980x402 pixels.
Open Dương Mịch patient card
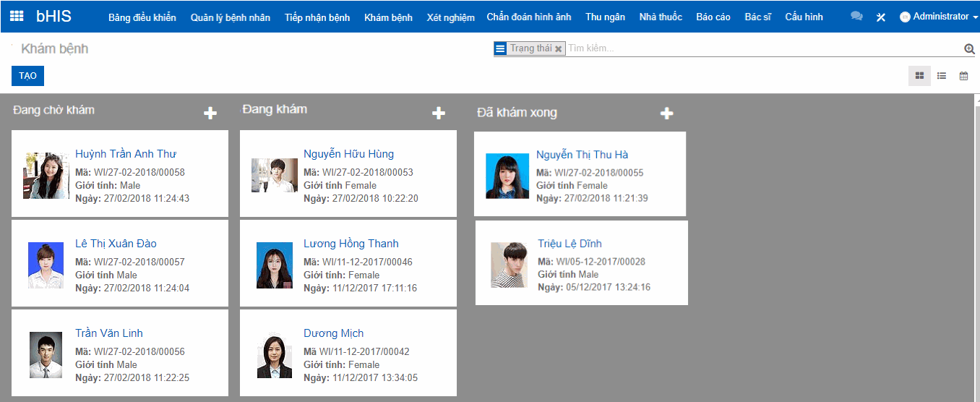pos(348,353)
